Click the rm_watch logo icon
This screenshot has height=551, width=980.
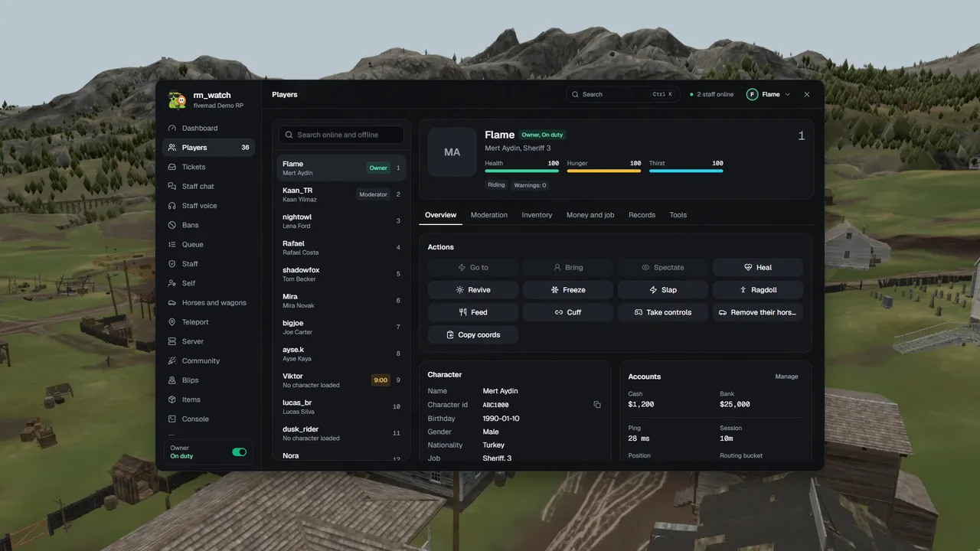pyautogui.click(x=178, y=99)
